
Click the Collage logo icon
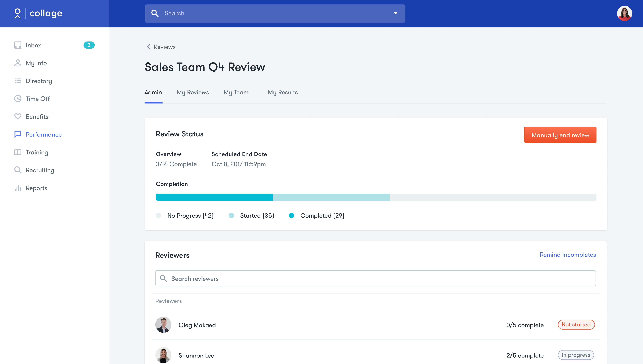(18, 14)
